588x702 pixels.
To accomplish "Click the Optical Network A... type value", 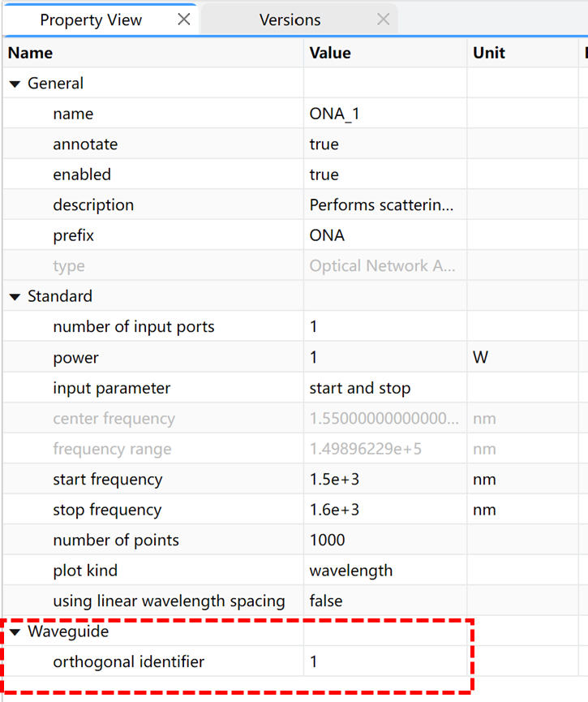I will click(x=383, y=266).
